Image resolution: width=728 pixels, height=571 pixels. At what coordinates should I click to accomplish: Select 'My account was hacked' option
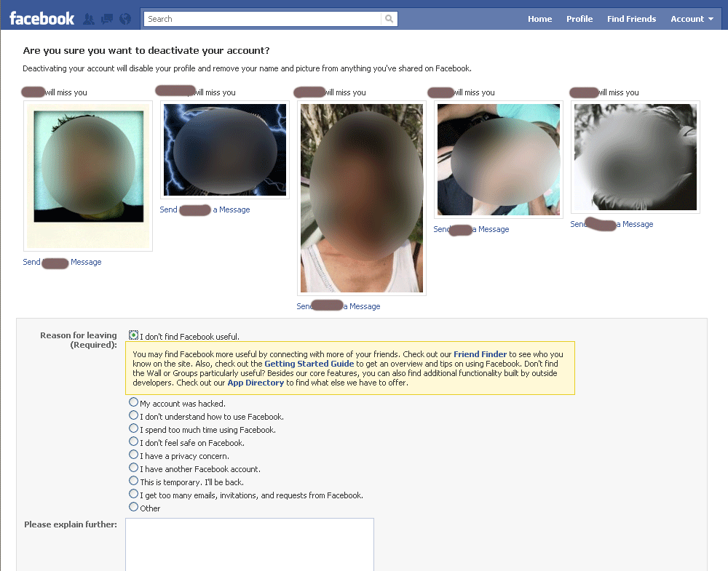click(133, 402)
